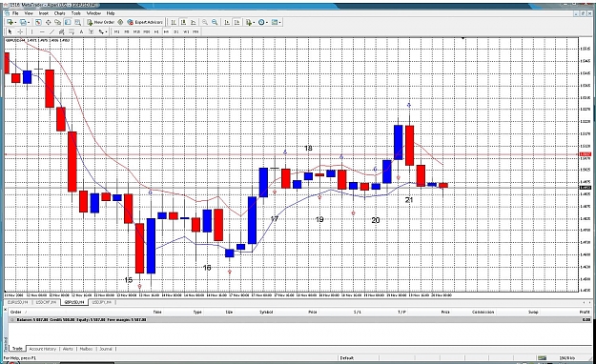Open the Window menu

tap(93, 13)
